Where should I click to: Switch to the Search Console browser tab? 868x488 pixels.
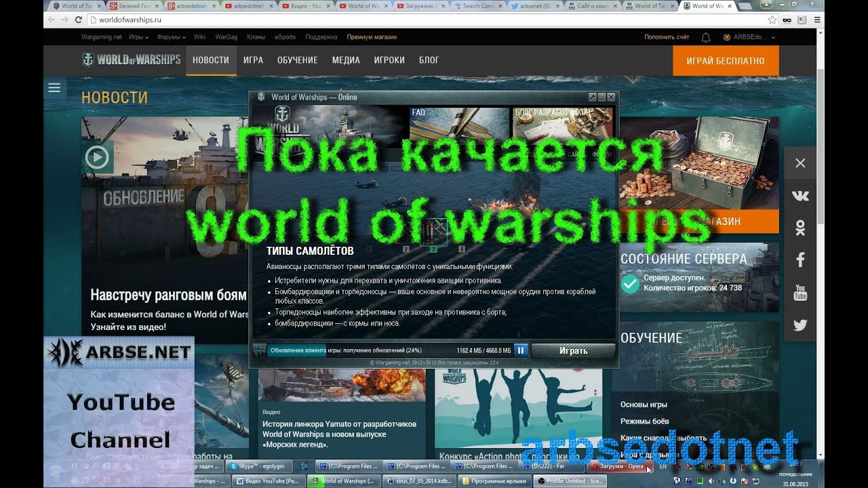[479, 6]
